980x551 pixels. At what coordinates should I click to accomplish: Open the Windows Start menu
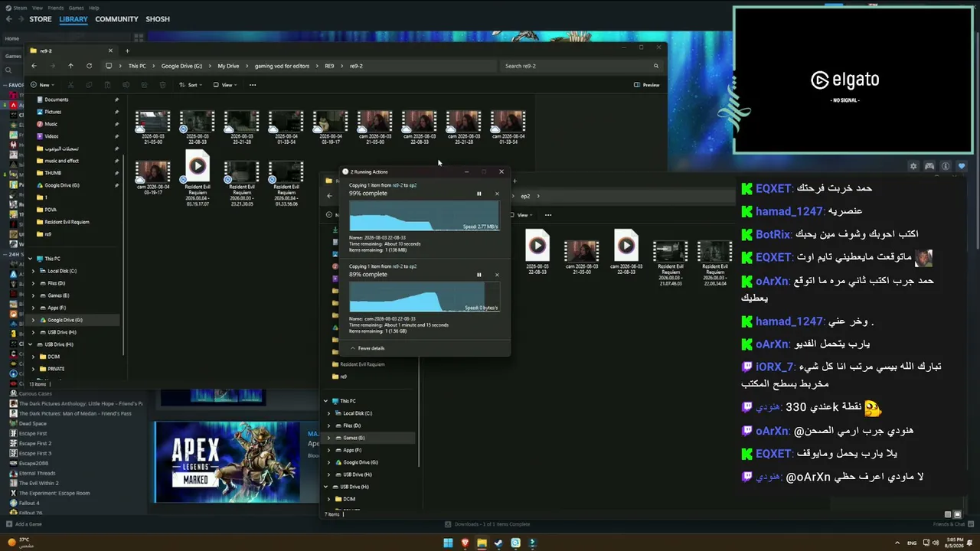448,543
